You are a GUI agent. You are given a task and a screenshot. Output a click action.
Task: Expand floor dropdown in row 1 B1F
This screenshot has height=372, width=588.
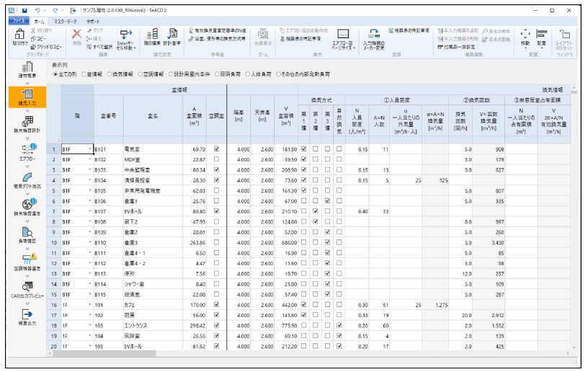click(90, 149)
